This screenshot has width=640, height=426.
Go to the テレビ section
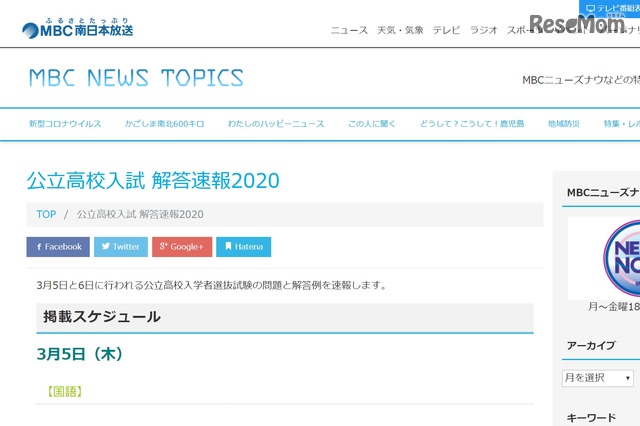coord(446,30)
